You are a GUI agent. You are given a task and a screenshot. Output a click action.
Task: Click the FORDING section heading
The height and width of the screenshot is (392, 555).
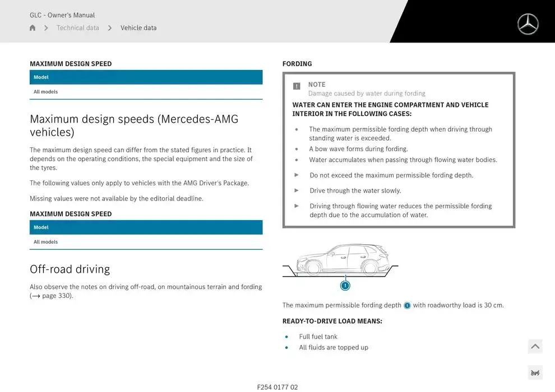297,64
